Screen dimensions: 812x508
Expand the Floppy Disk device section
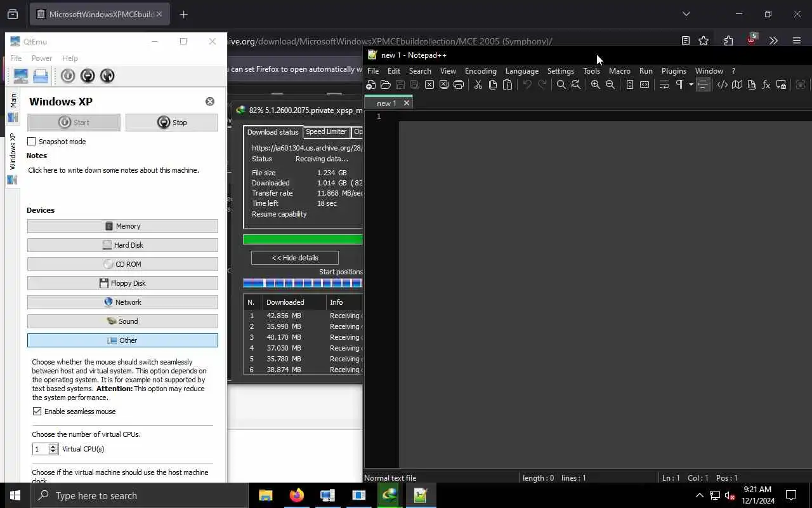122,283
